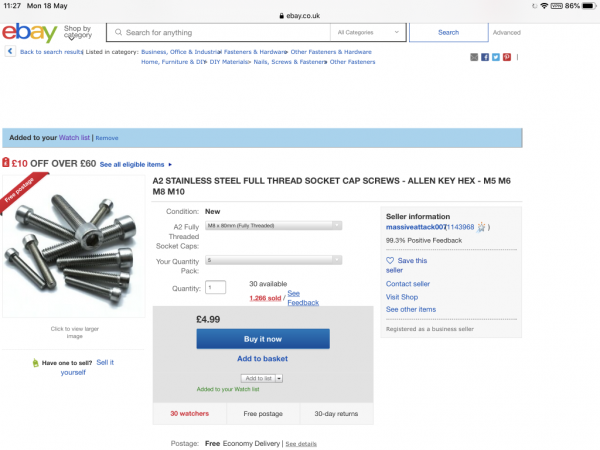
Task: Share listing on Pinterest
Action: [x=507, y=57]
